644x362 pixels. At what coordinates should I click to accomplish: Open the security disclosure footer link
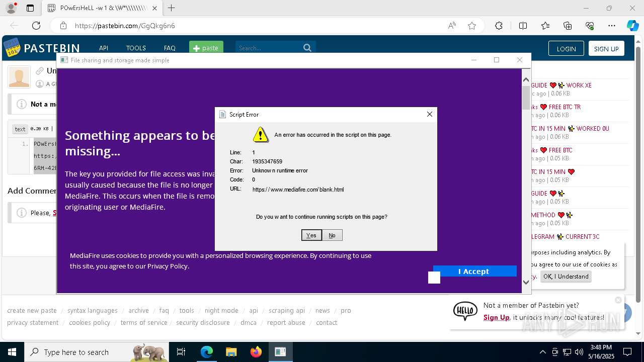203,322
